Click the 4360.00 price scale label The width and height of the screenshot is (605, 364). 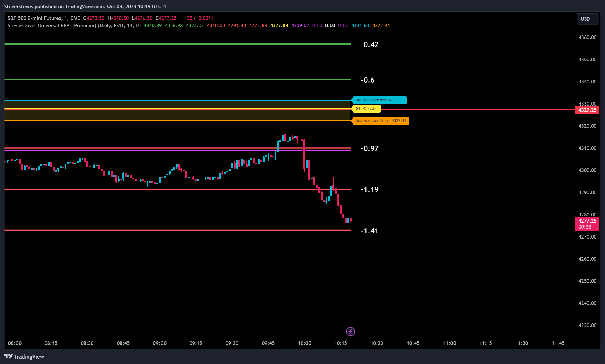click(x=587, y=37)
